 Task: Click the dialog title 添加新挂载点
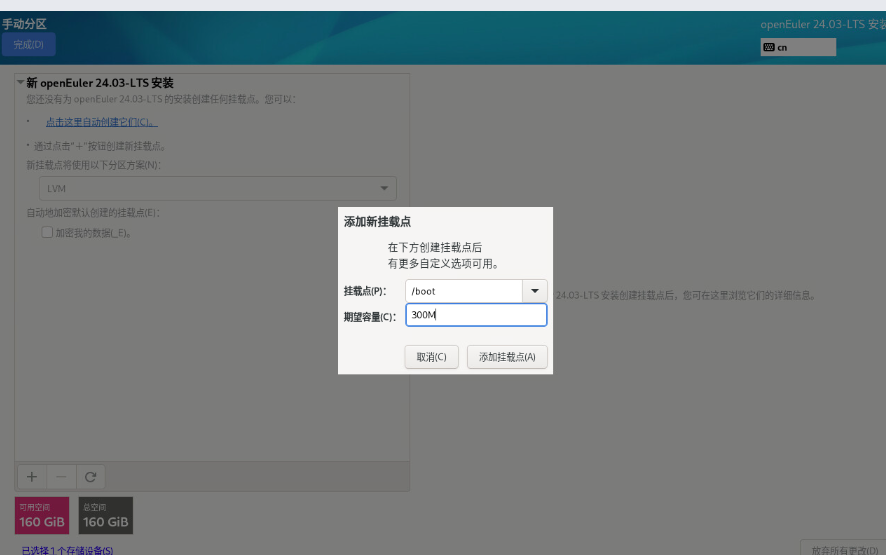[x=377, y=222]
